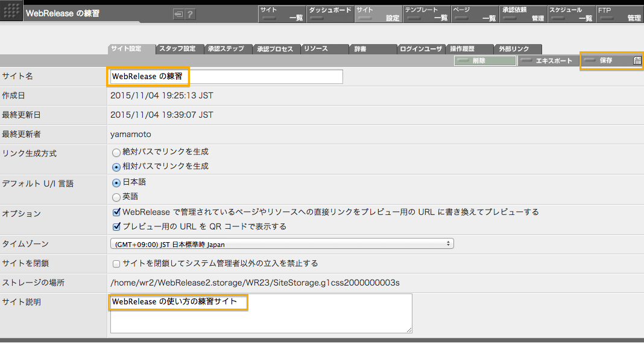Viewport: 644px width, 343px height.
Task: Click the 最終更新日 value 2015/11/04 19:39:07 JST
Action: [x=162, y=115]
